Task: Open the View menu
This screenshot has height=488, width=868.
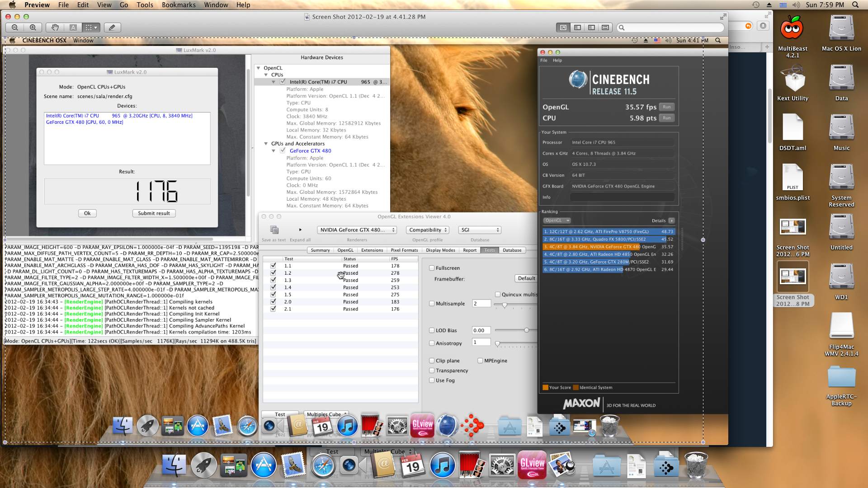Action: (x=104, y=5)
